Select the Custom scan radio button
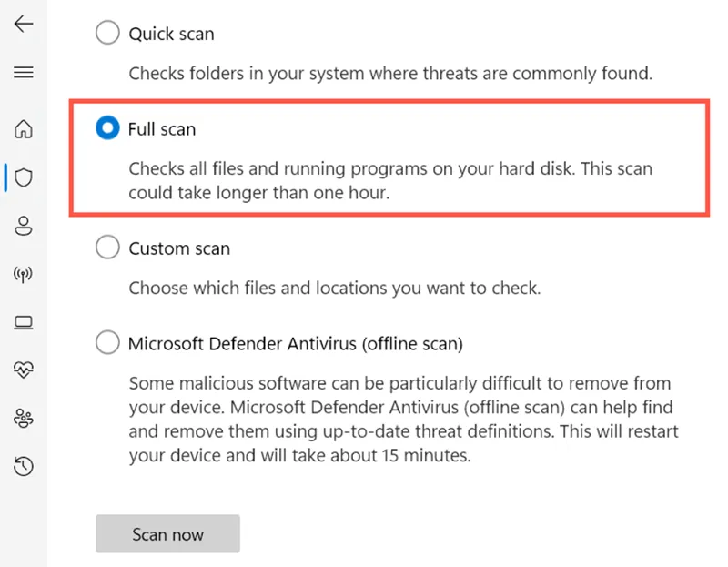Image resolution: width=728 pixels, height=567 pixels. pyautogui.click(x=107, y=248)
